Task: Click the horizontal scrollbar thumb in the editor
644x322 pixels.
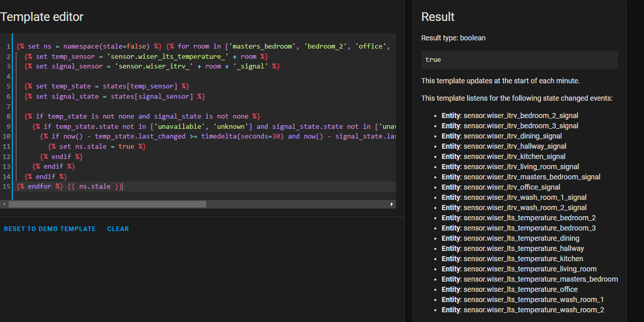Action: click(x=107, y=204)
